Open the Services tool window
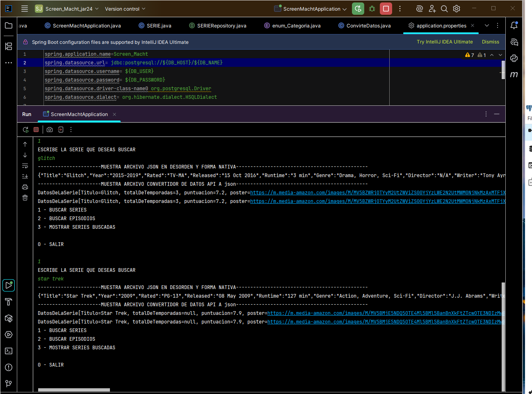532x394 pixels. click(x=9, y=335)
